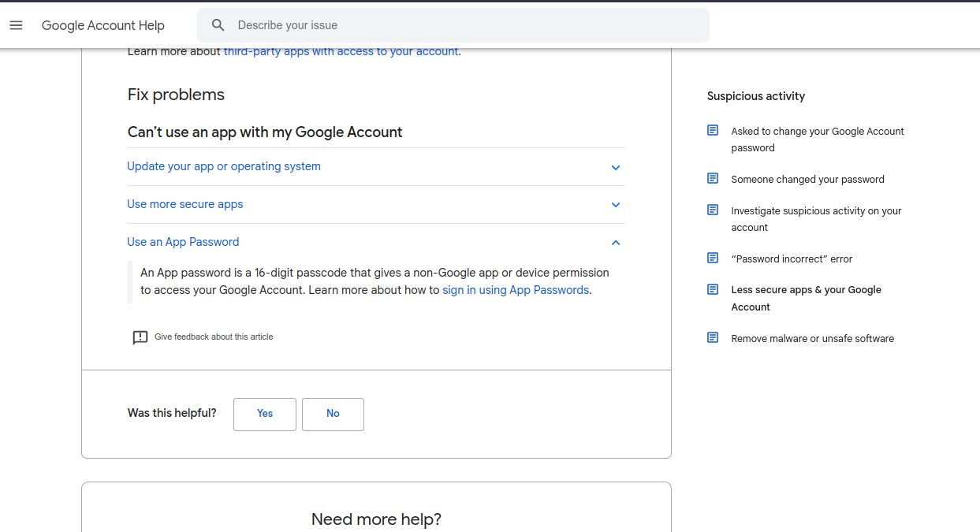
Task: Expand 'Update your app or operating system' chevron
Action: pos(616,167)
